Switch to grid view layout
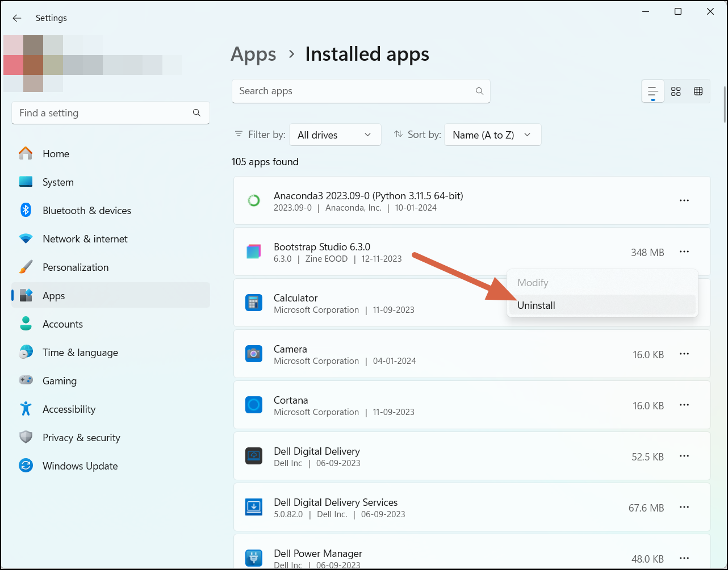 click(676, 91)
